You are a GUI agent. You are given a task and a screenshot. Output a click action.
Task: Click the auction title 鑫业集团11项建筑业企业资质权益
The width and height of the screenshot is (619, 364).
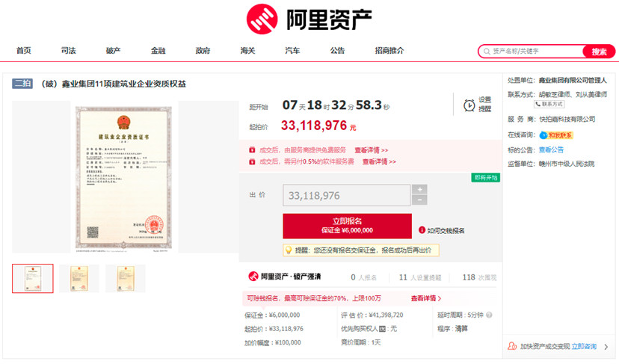pos(123,84)
